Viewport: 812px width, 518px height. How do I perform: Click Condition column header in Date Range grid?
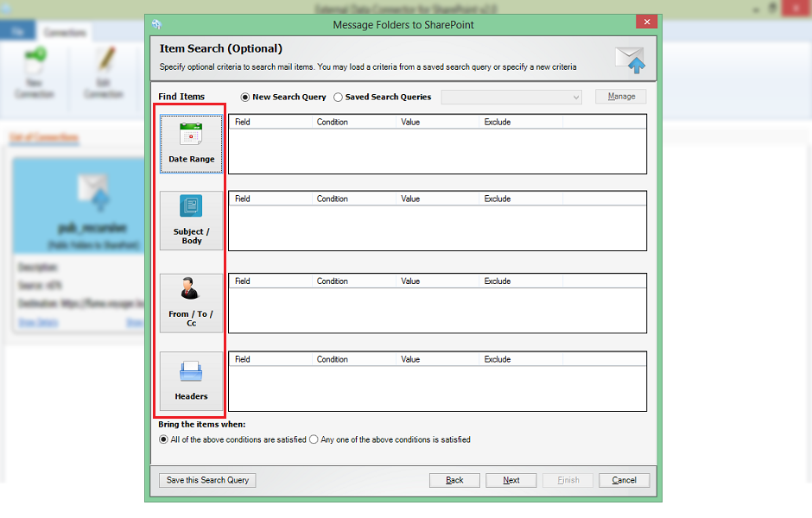pyautogui.click(x=353, y=122)
